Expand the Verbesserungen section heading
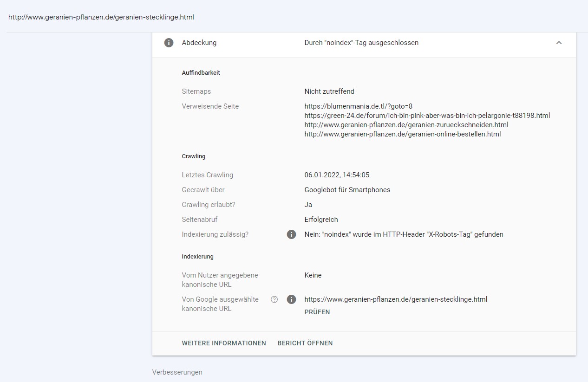The image size is (588, 382). click(x=177, y=372)
